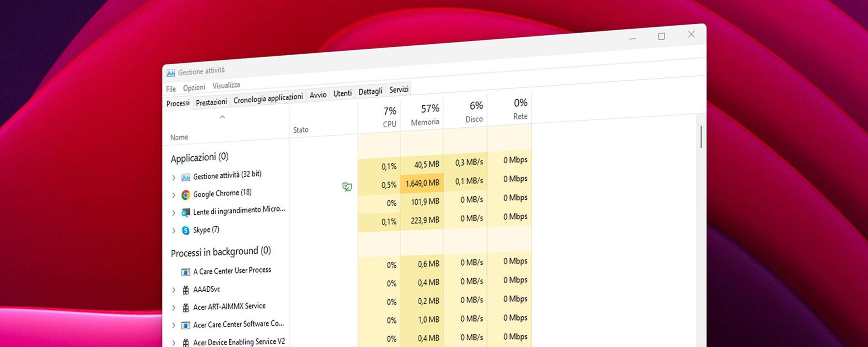Sort by the Stato column header
This screenshot has width=868, height=347.
pos(323,121)
